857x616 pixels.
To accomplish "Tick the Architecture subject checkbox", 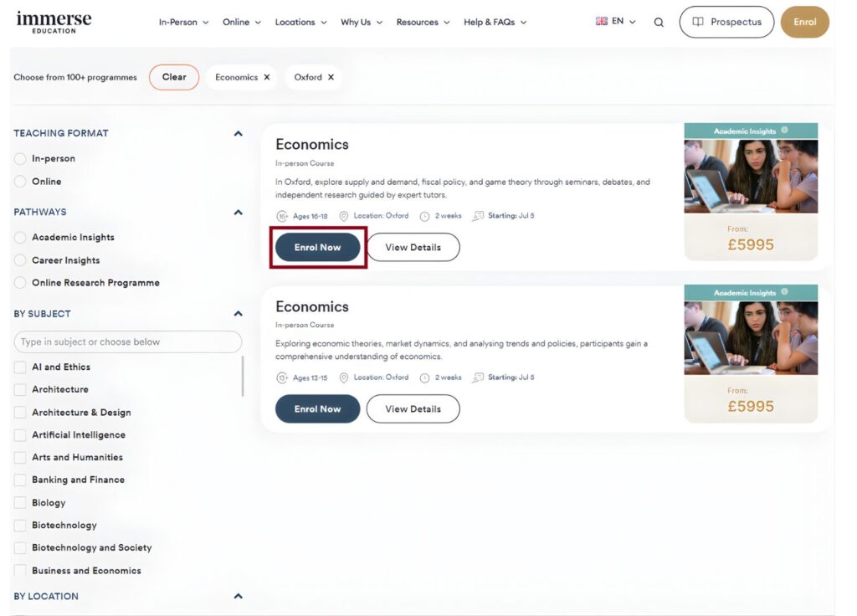I will (20, 390).
